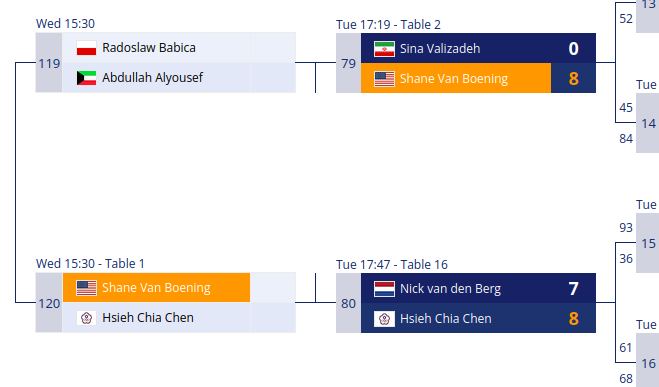
Task: Click the Iran flag beside Sina Valizadeh
Action: 384,49
